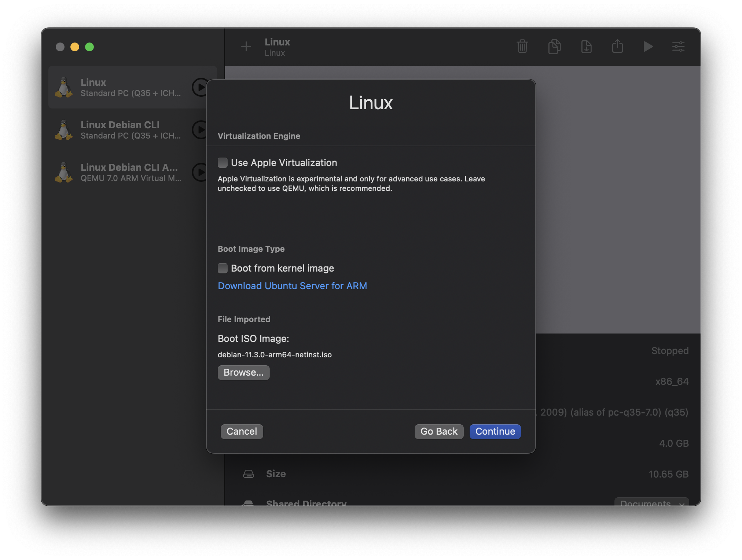Save the VM with the download icon

[586, 47]
